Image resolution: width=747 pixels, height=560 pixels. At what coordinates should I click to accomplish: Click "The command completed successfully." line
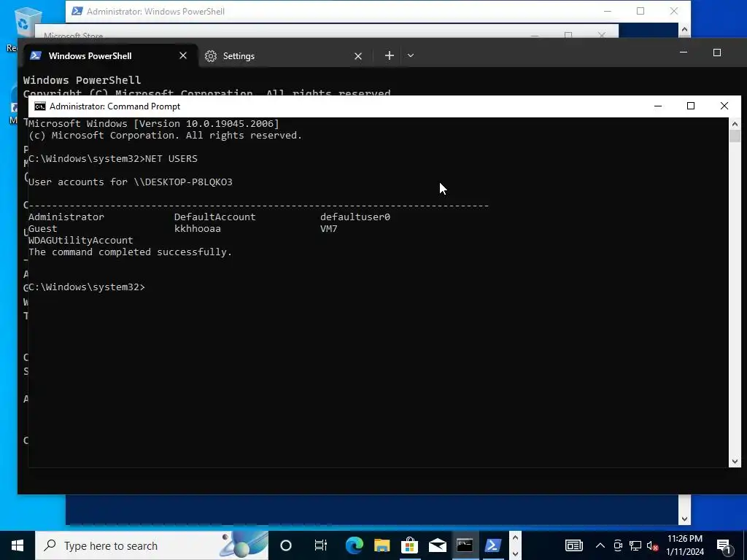pos(130,252)
